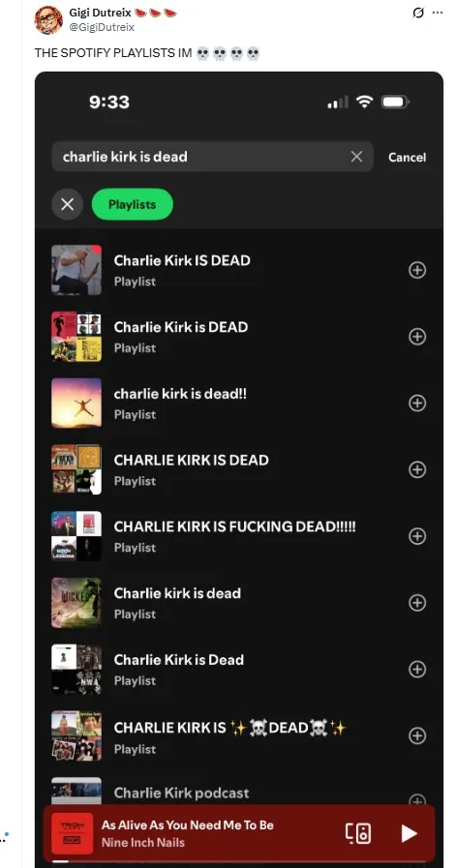The height and width of the screenshot is (868, 455).
Task: Add the sparkle-skull 'CHARLIE KIRK IS DEAD' playlist
Action: (417, 735)
